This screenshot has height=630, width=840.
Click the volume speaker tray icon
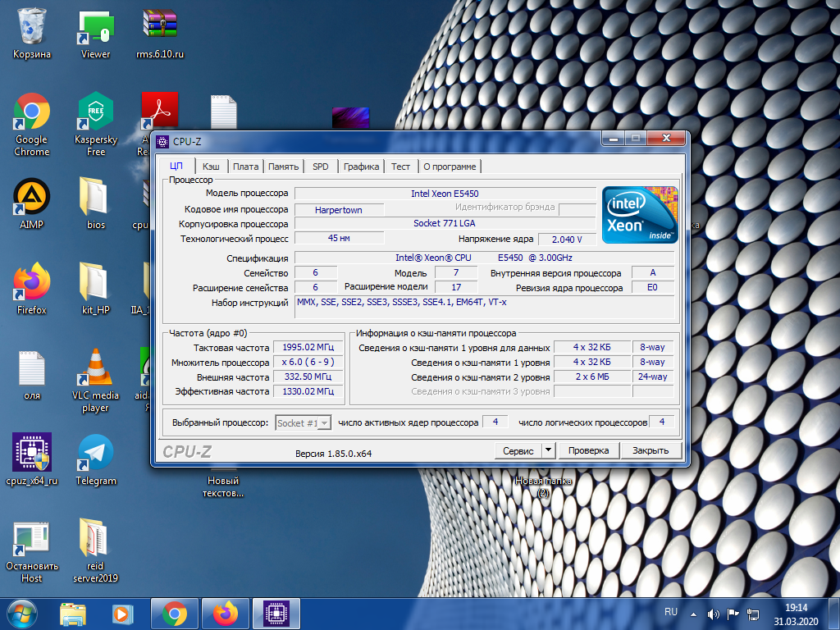(x=713, y=613)
